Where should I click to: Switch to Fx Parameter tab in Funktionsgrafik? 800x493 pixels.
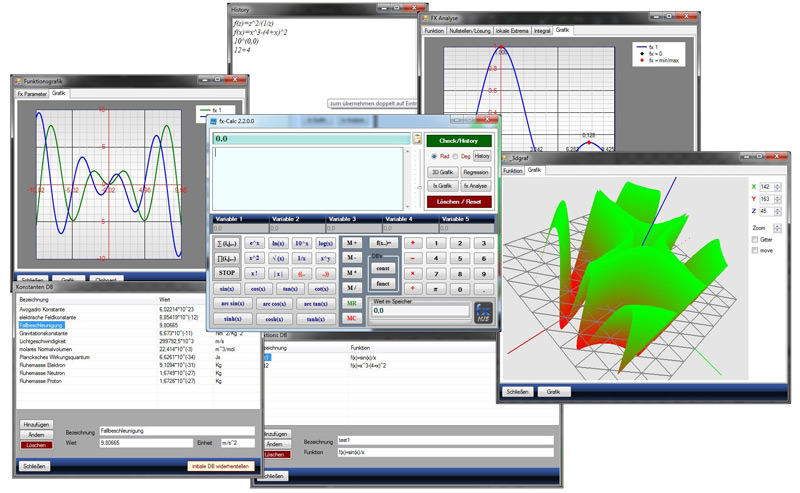[31, 92]
